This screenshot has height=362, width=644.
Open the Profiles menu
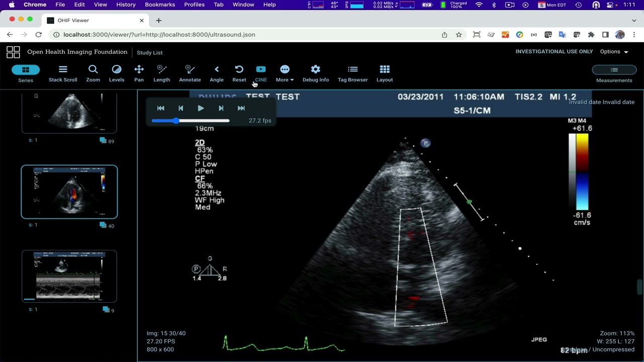[x=194, y=5]
